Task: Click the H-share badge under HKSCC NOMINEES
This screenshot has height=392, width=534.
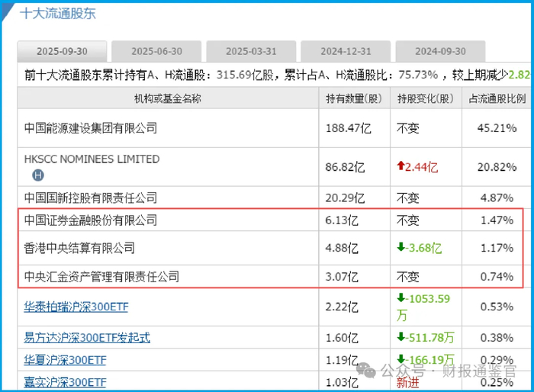Action: point(38,175)
